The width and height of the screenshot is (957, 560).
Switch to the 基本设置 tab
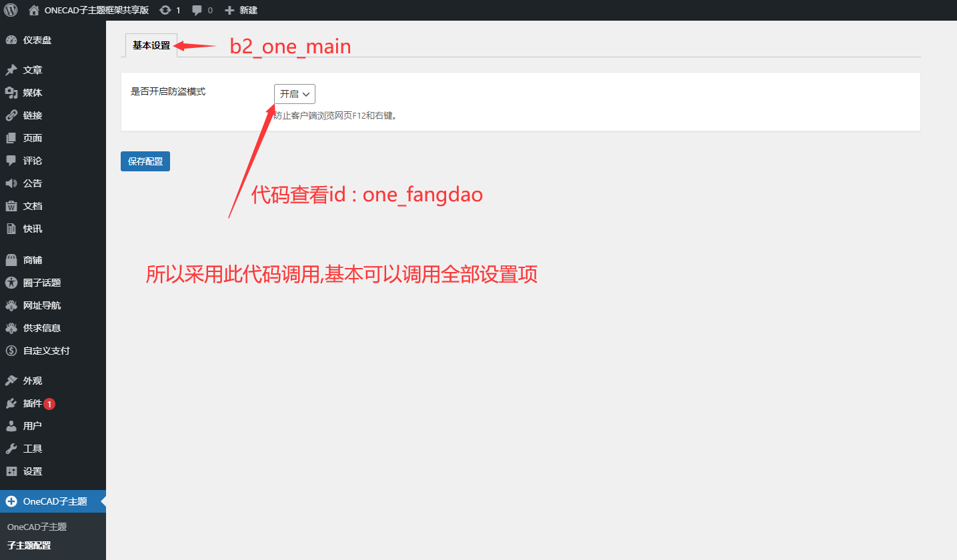[x=151, y=45]
